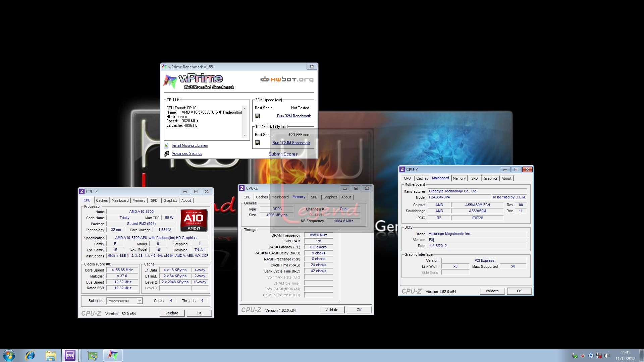
Task: Open the Caches tab in the left CPU-Z window
Action: [102, 200]
